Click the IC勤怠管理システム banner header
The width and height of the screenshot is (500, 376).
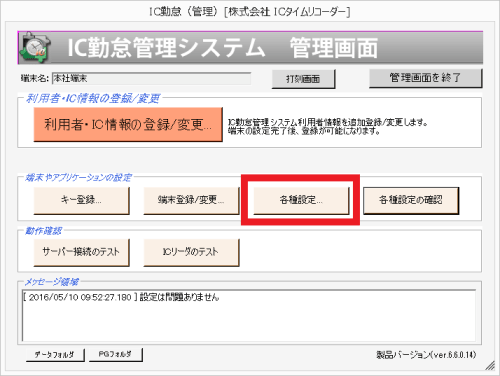tap(250, 48)
